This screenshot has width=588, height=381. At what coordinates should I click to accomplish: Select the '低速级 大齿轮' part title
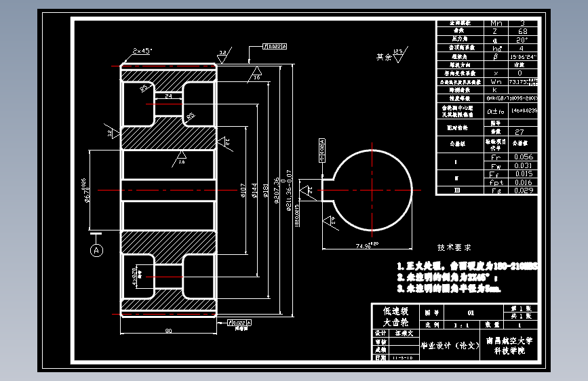click(395, 317)
